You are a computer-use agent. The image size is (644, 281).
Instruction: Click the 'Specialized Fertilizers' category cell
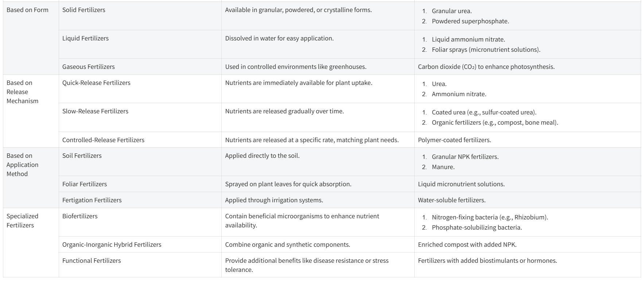pyautogui.click(x=22, y=221)
